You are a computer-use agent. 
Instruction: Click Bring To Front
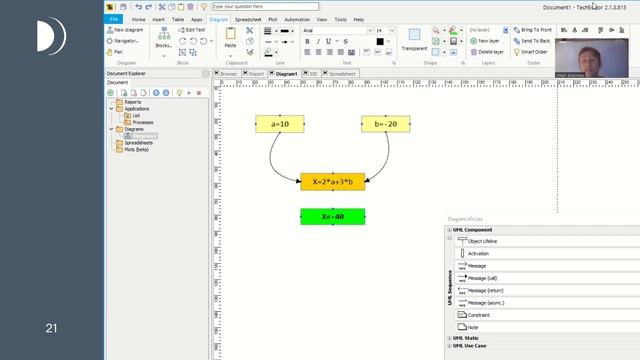click(x=533, y=30)
